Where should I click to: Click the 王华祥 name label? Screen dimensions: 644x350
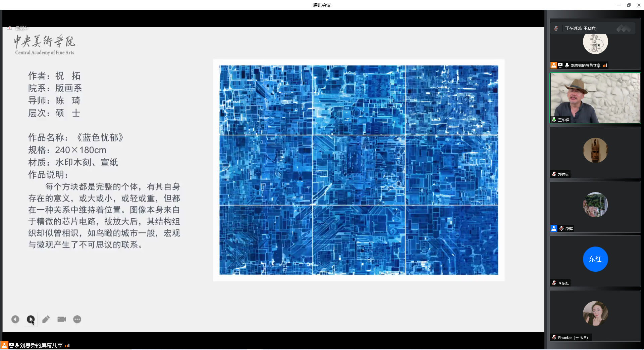[x=563, y=120]
